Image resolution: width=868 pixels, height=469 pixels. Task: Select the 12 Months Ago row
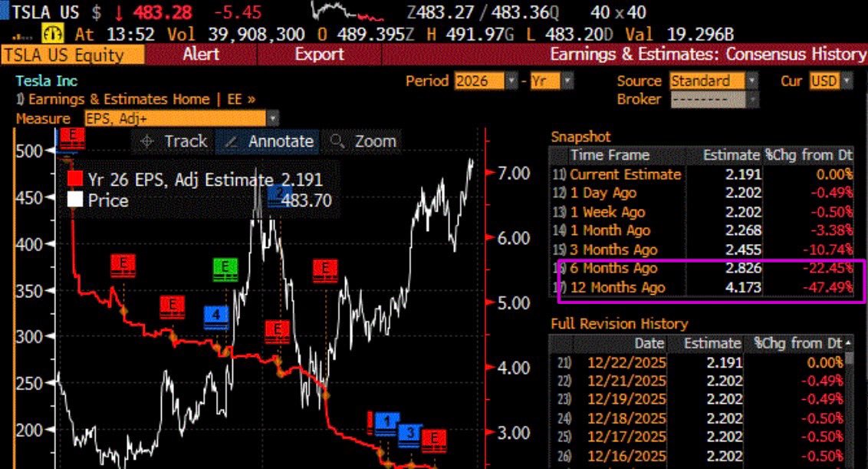click(702, 287)
